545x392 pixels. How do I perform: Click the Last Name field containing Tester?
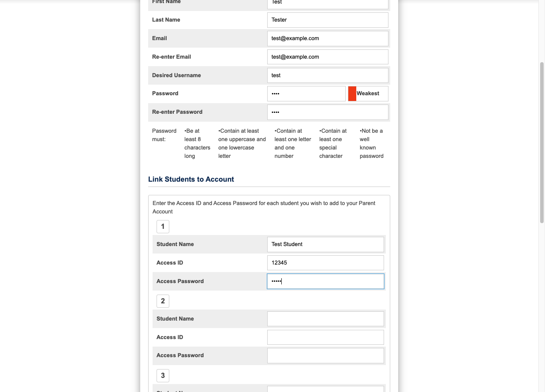pos(328,20)
